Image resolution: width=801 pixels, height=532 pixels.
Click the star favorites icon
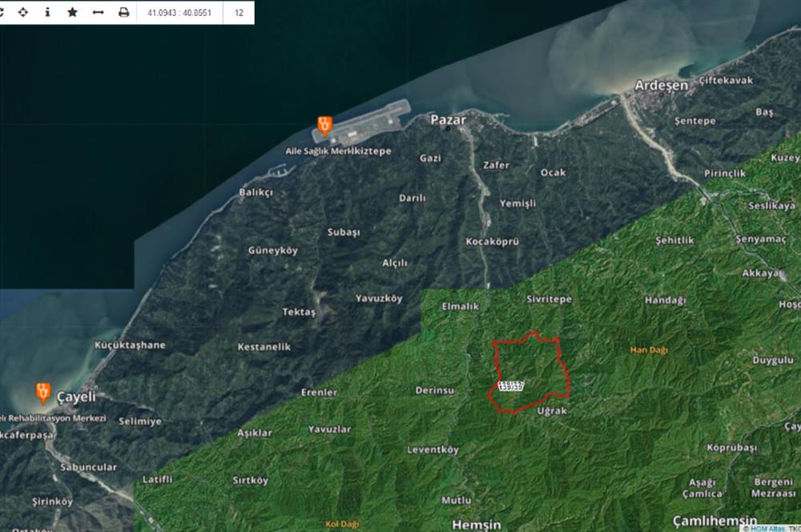click(x=72, y=13)
